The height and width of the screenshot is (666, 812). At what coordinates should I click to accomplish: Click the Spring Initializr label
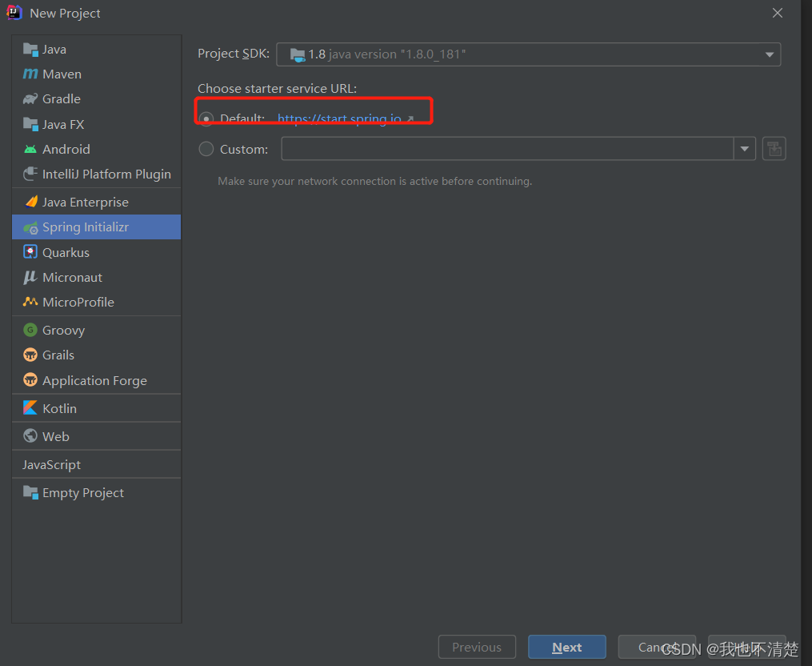coord(86,227)
